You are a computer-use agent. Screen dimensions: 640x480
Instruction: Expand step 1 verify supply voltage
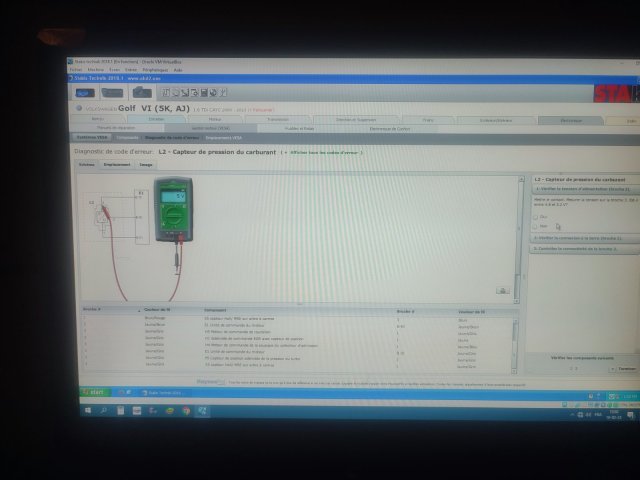coord(584,189)
